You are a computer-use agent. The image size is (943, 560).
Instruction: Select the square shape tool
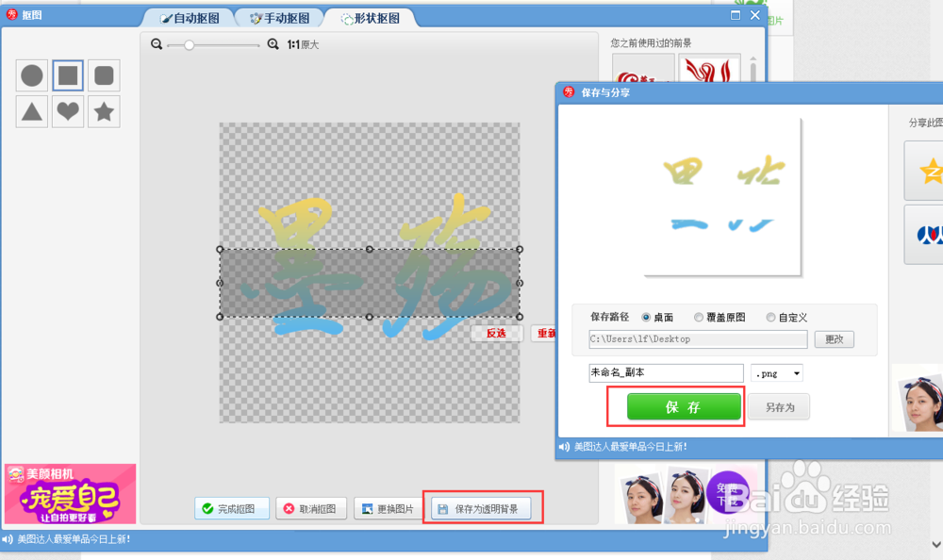[x=67, y=76]
